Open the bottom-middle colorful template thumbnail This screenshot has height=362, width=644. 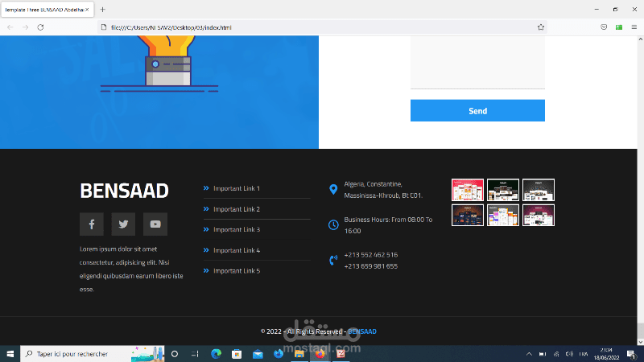[x=502, y=215]
